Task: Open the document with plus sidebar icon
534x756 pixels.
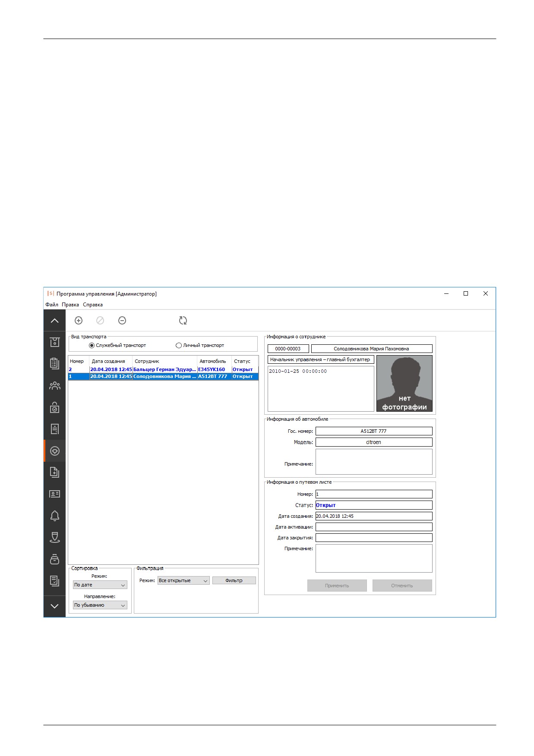Action: click(x=54, y=472)
